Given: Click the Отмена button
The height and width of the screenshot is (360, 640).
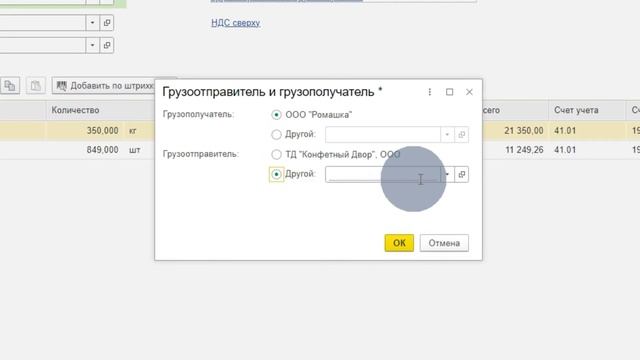Looking at the screenshot, I should (x=444, y=243).
